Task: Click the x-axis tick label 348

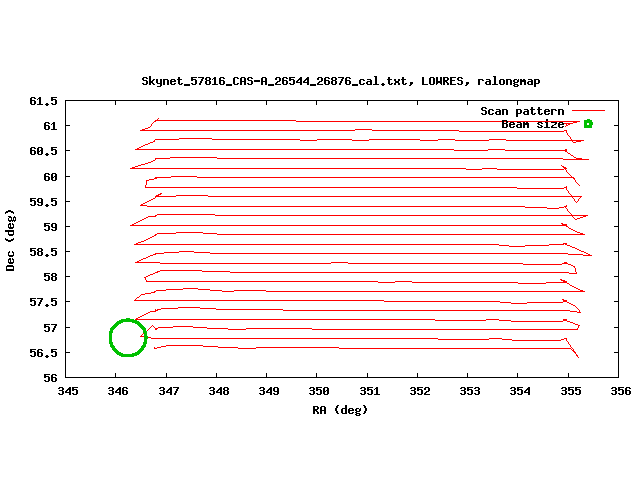Action: click(x=219, y=391)
